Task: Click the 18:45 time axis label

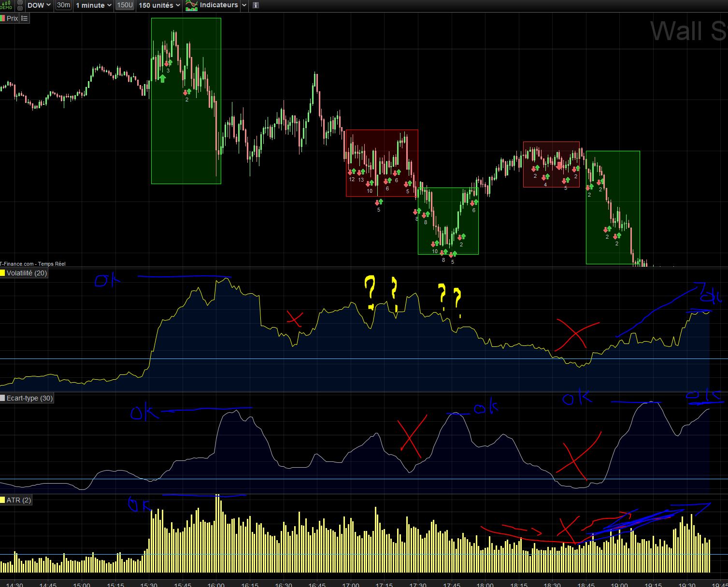Action: point(586,584)
